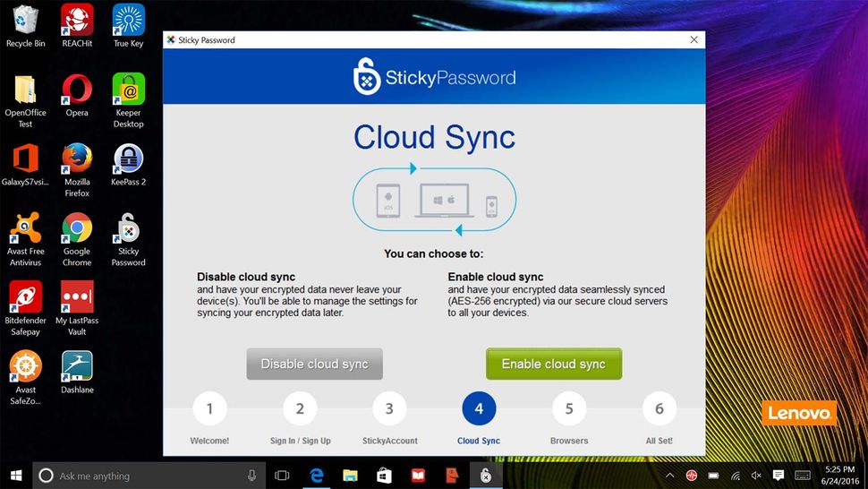Click the Windows Start button

16,476
